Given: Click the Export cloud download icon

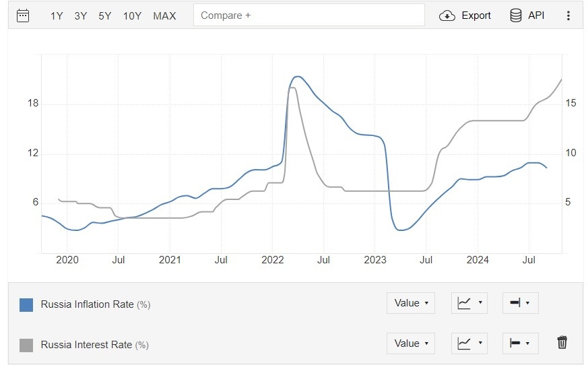Looking at the screenshot, I should (447, 15).
